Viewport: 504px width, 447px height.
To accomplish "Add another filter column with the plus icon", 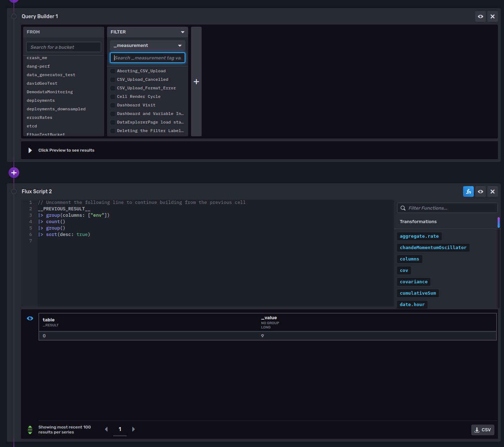I will pyautogui.click(x=196, y=81).
